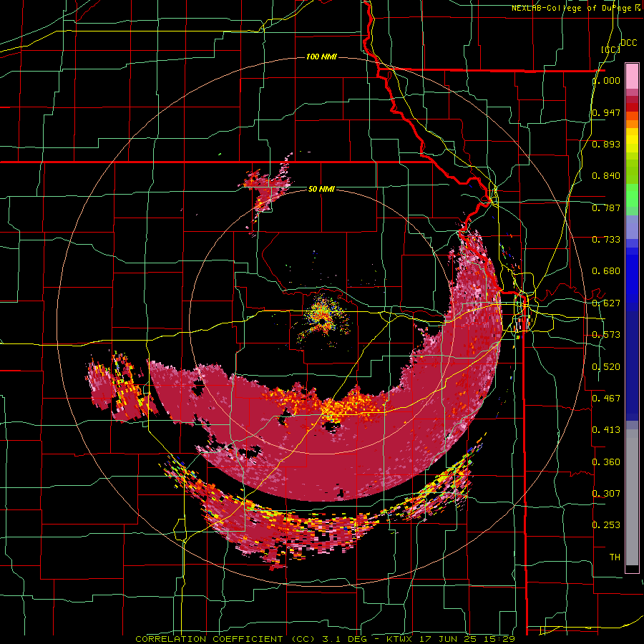Select the 0.307 legend label
Image resolution: width=644 pixels, height=644 pixels.
(606, 494)
